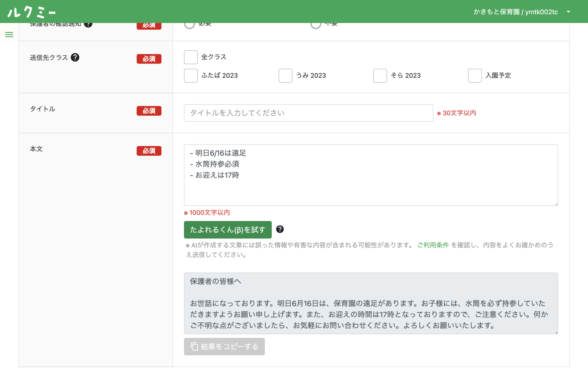The width and height of the screenshot is (588, 368).
Task: Click the AI result box resize handle
Action: coord(556,332)
